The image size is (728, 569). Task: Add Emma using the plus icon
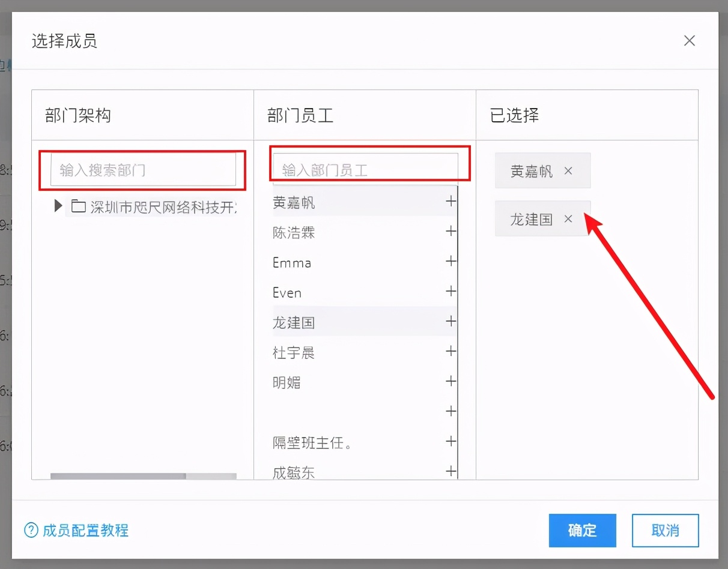(x=450, y=261)
